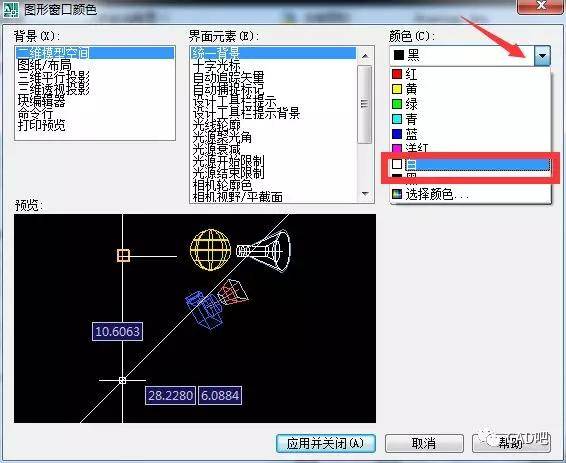Select 自动追踪矢量 interface element
Image resolution: width=566 pixels, height=463 pixels.
pos(228,78)
